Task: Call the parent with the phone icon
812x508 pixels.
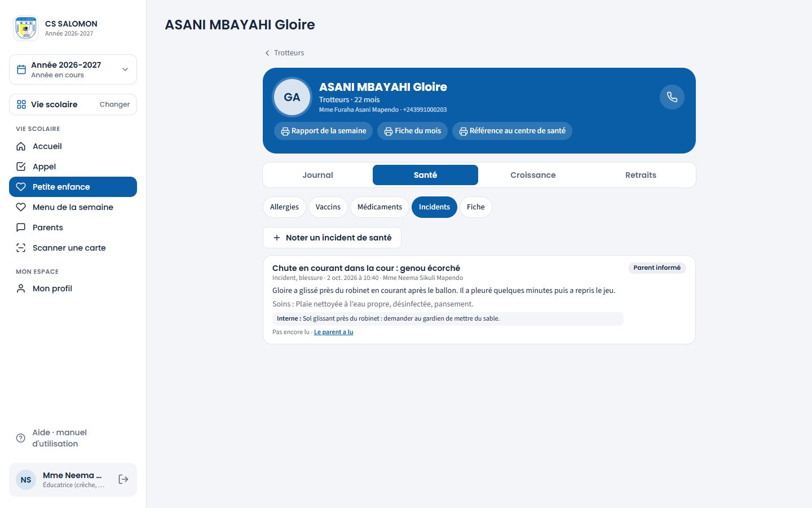Action: (672, 97)
